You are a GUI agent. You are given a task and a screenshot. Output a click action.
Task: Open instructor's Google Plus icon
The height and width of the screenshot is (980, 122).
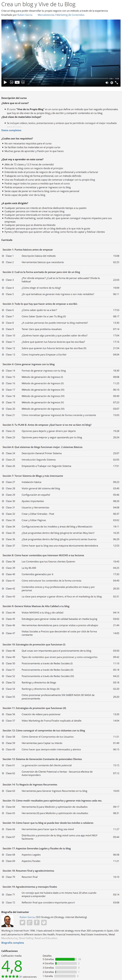[x=30, y=922]
